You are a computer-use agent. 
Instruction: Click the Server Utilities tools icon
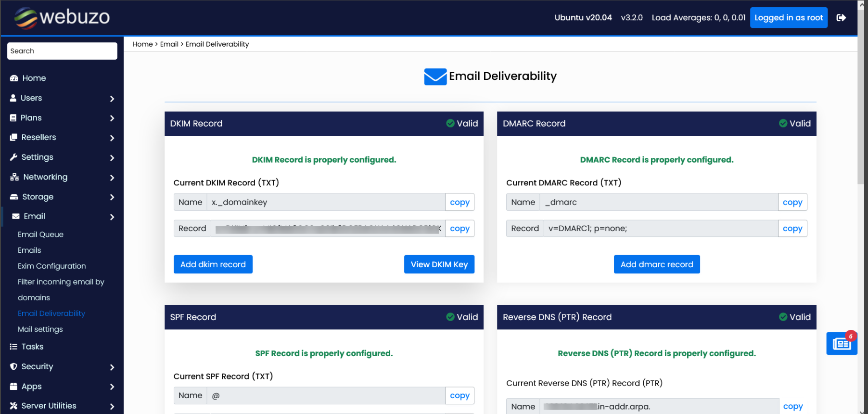[13, 406]
